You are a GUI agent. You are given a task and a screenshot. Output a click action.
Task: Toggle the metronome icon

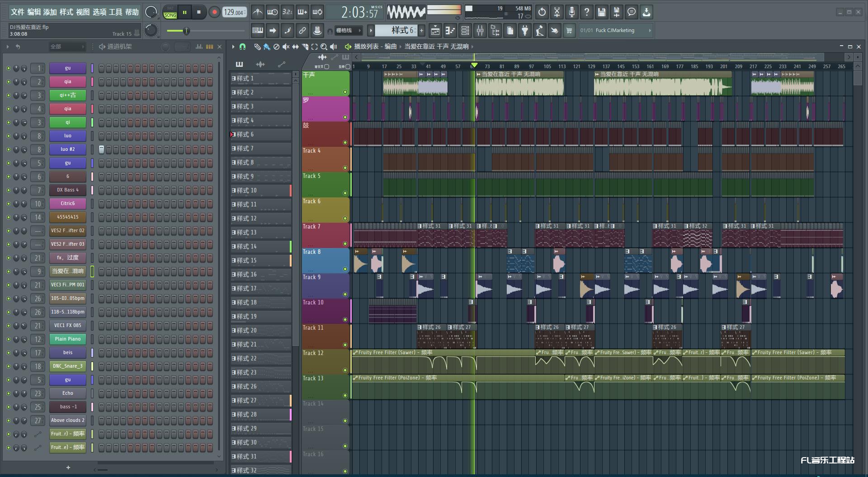(257, 12)
